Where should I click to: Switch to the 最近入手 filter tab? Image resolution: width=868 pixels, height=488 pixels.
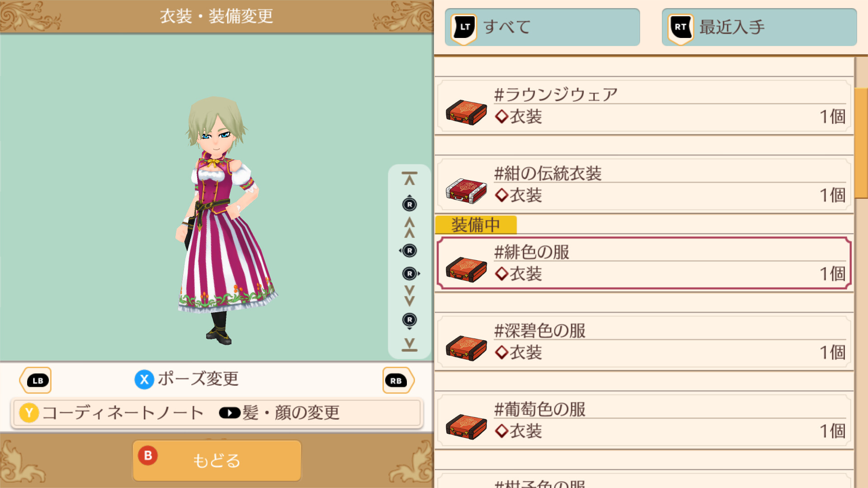[759, 27]
